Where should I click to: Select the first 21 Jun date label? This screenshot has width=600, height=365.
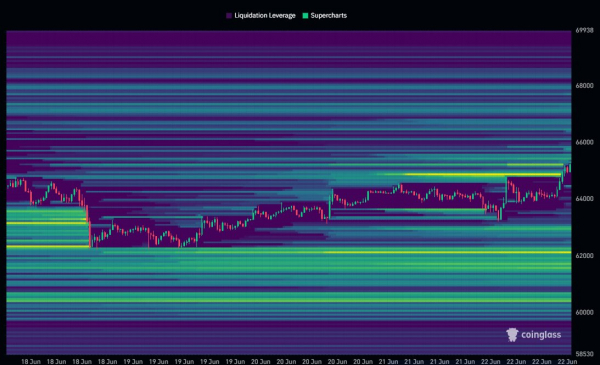(x=388, y=362)
